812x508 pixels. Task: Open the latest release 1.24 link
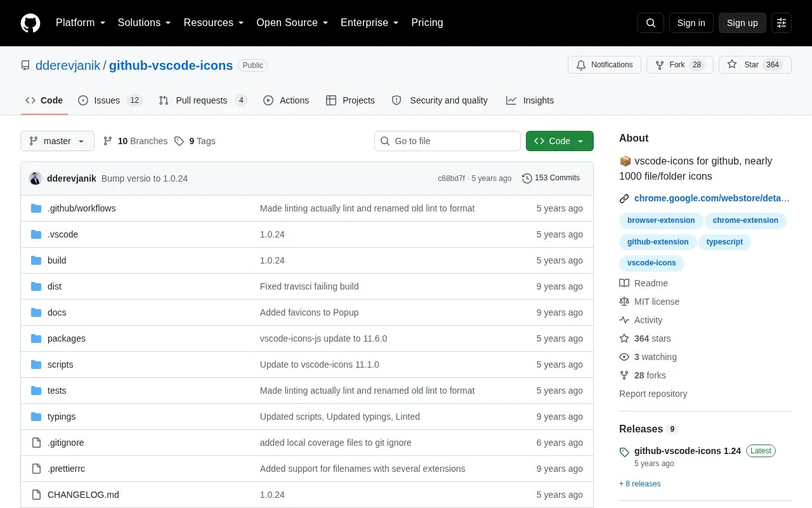(x=688, y=451)
